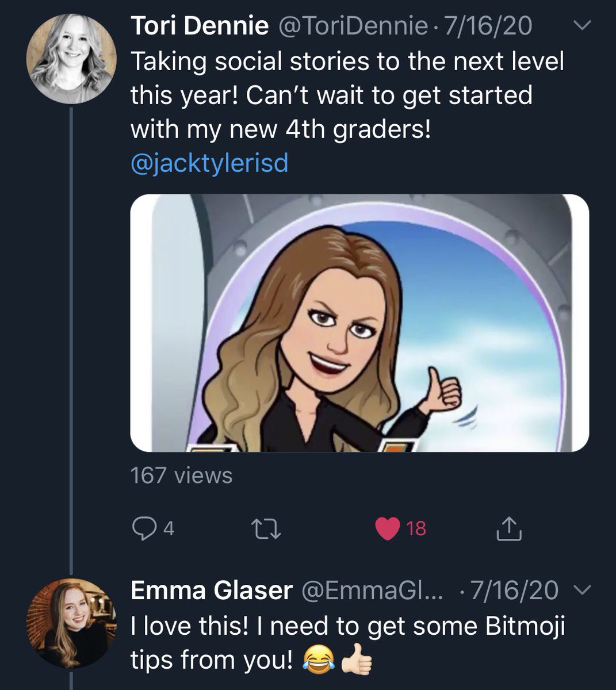Open the @jacktylerisd mention link
Screen dimensions: 616x690
pos(209,164)
